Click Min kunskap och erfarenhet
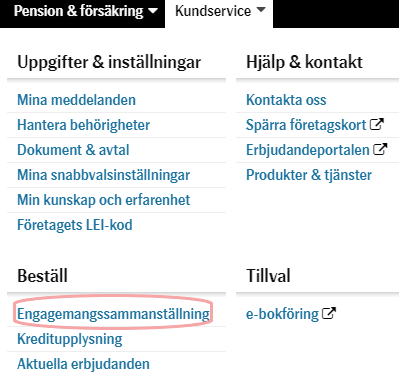 click(103, 200)
